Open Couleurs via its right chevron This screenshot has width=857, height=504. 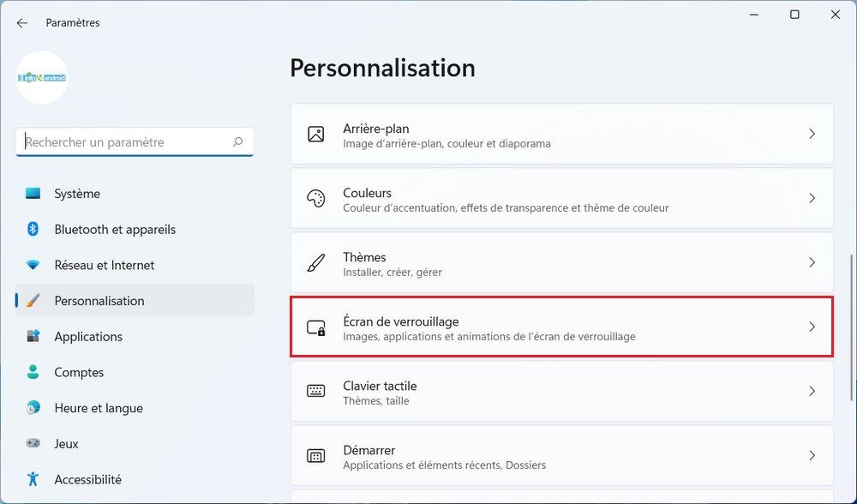812,199
